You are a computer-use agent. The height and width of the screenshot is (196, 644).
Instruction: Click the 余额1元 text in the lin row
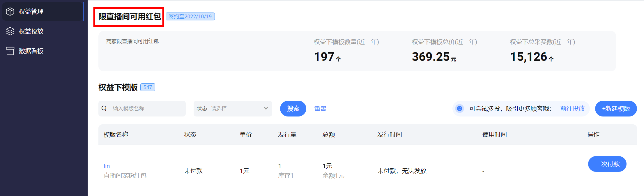click(333, 176)
